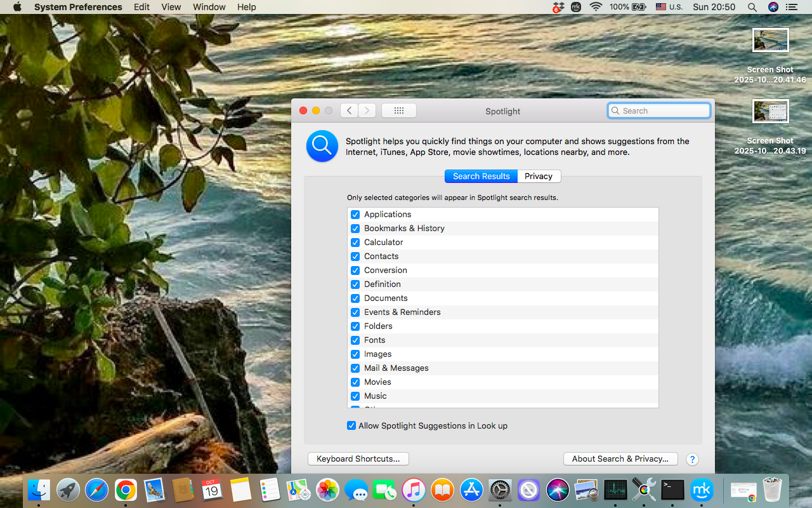812x508 pixels.
Task: Open the Wi-Fi status menu
Action: 596,7
